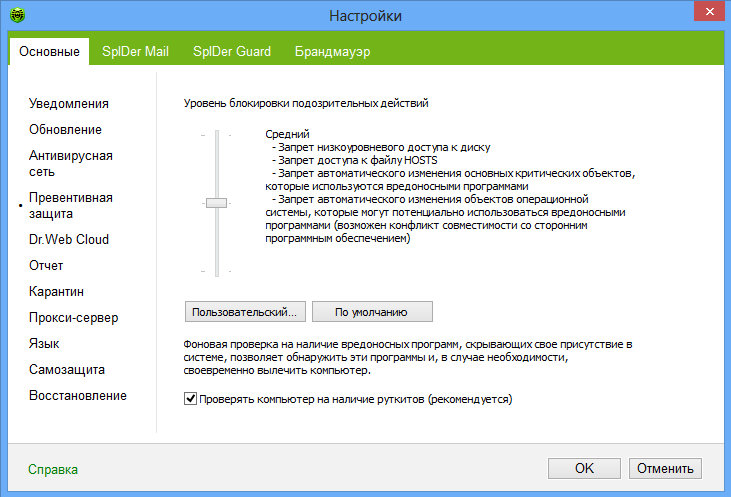Open the Самозащита section
The image size is (731, 497).
[x=67, y=370]
